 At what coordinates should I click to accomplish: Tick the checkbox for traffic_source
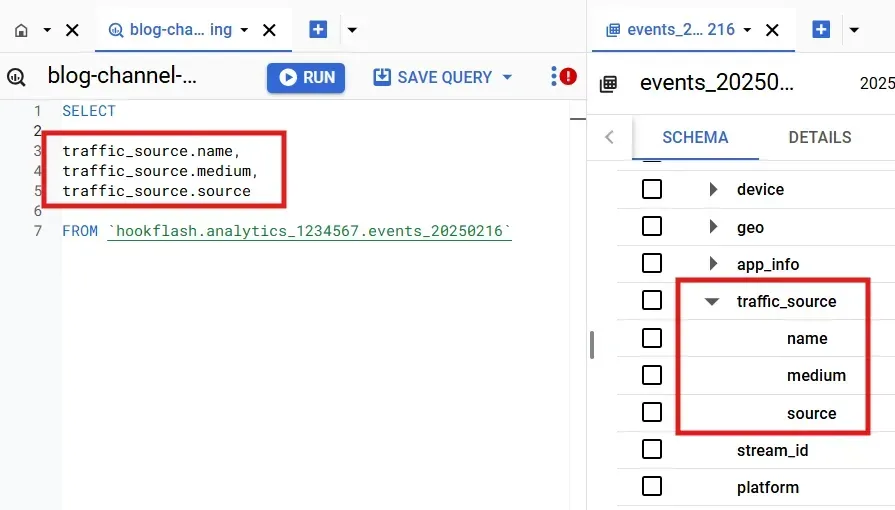coord(652,301)
